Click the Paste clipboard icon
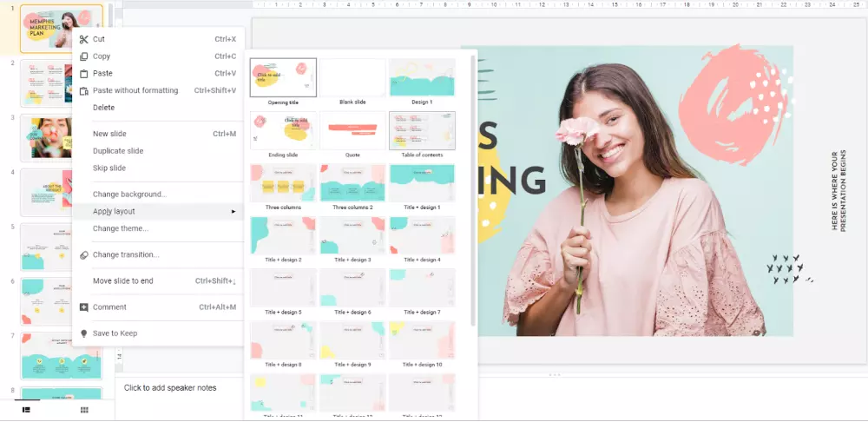The height and width of the screenshot is (422, 868). (x=83, y=74)
